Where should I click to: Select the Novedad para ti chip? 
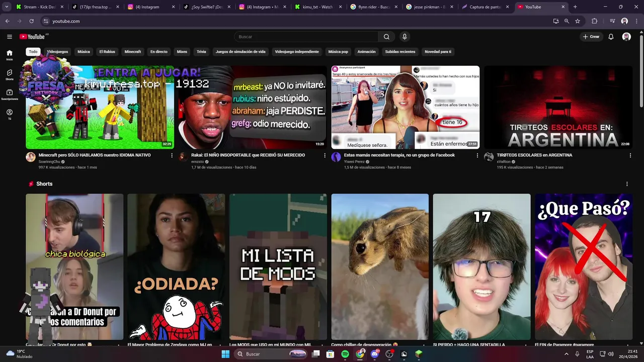point(438,52)
